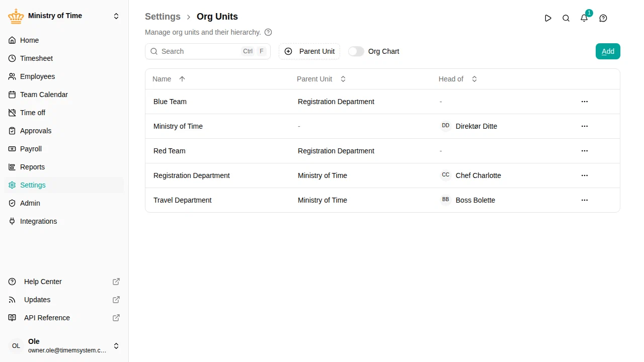The width and height of the screenshot is (644, 362).
Task: Click the BB avatar of Boss Bolette
Action: coord(446,200)
